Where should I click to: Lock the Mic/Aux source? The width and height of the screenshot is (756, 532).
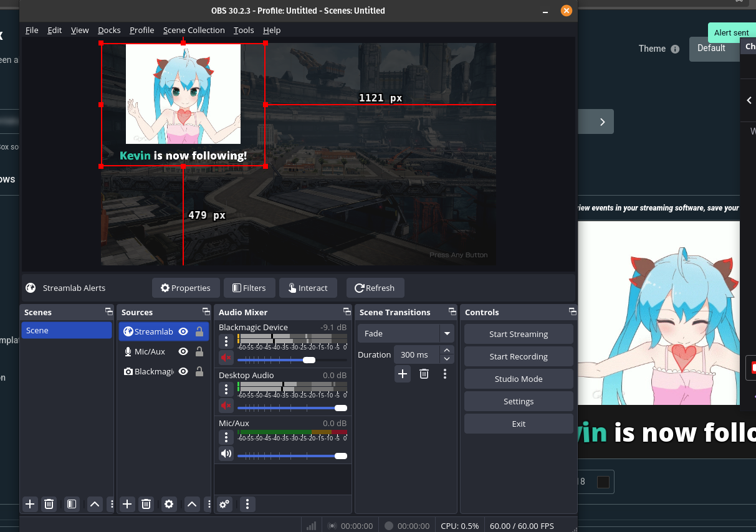(x=199, y=351)
